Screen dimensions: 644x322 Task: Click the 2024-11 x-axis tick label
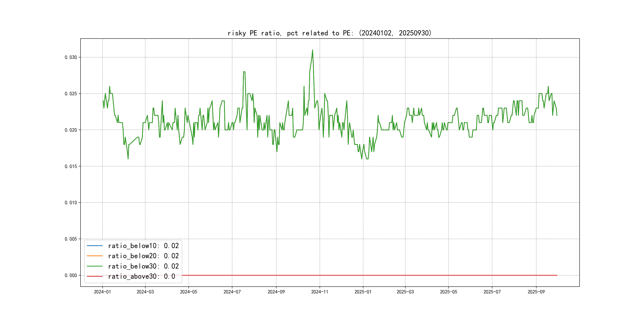(x=319, y=292)
